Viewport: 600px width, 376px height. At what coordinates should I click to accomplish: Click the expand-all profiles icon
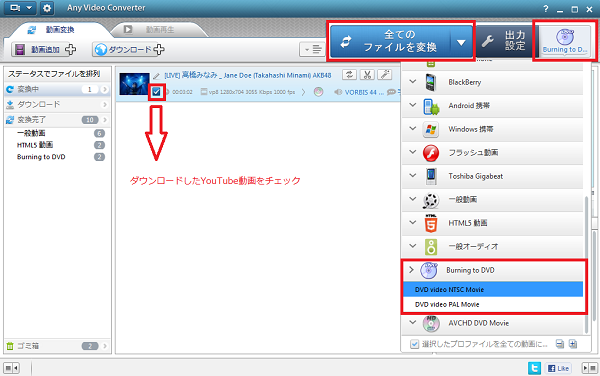click(x=573, y=344)
